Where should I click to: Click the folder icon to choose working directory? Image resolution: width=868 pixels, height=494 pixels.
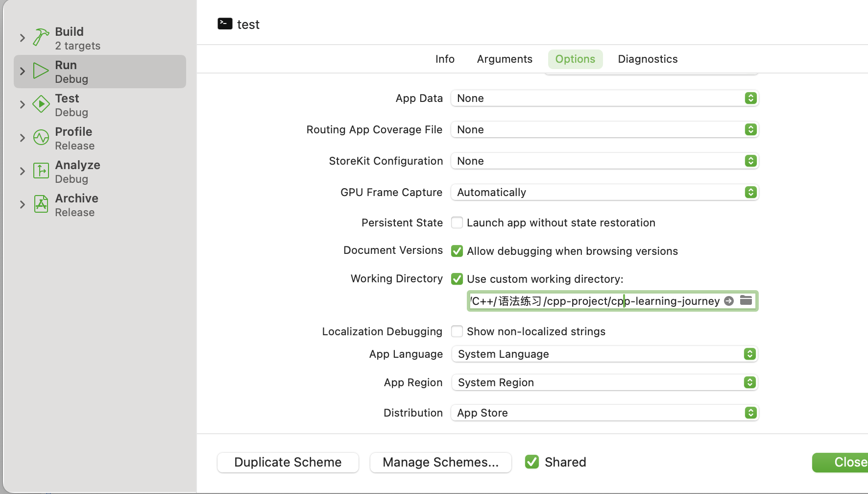coord(746,300)
